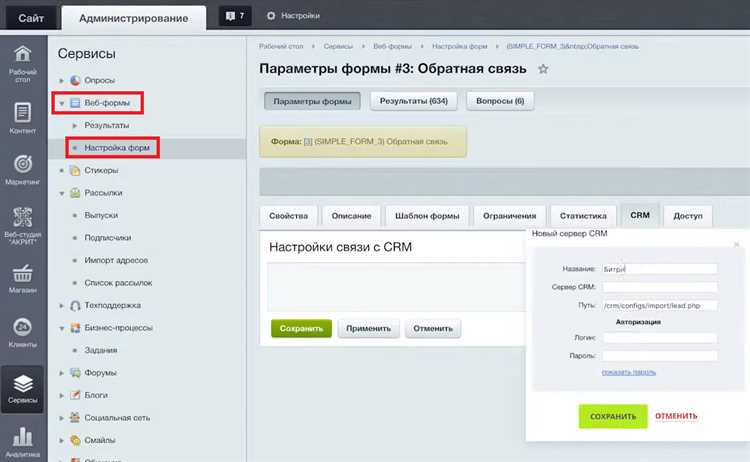
Task: Collapse the Веб-формы tree node
Action: (61, 103)
